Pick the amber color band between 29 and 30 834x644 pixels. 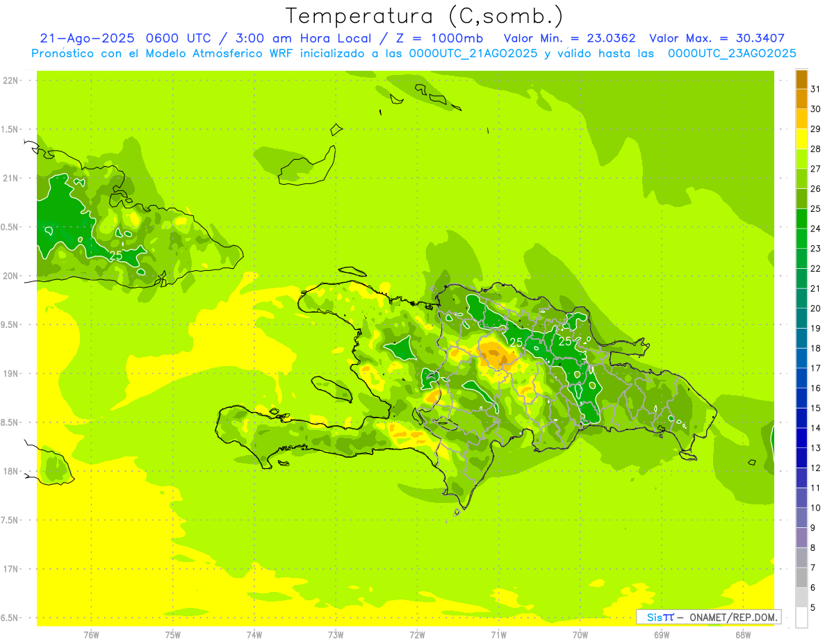801,119
